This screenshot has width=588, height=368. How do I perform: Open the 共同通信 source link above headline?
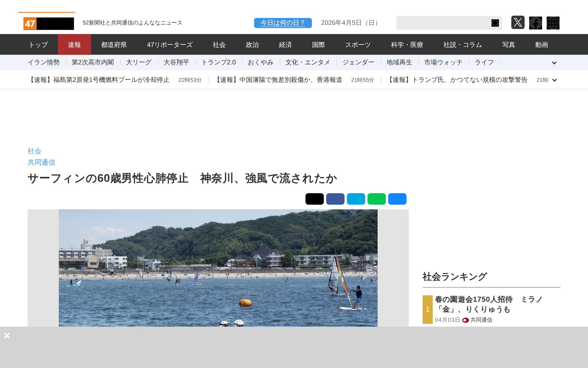pyautogui.click(x=41, y=162)
